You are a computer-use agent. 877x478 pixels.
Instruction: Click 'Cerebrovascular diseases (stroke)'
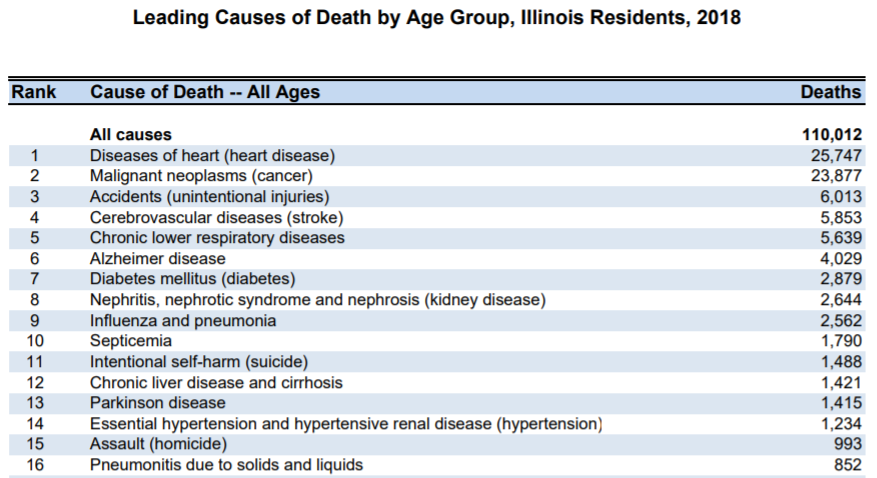click(x=216, y=217)
